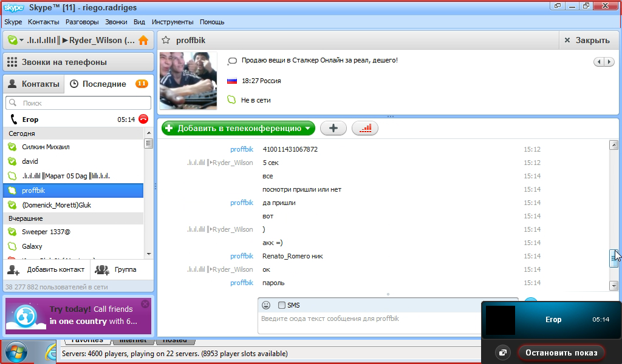Click the Renato_Romero ник message
The width and height of the screenshot is (622, 364).
(293, 256)
